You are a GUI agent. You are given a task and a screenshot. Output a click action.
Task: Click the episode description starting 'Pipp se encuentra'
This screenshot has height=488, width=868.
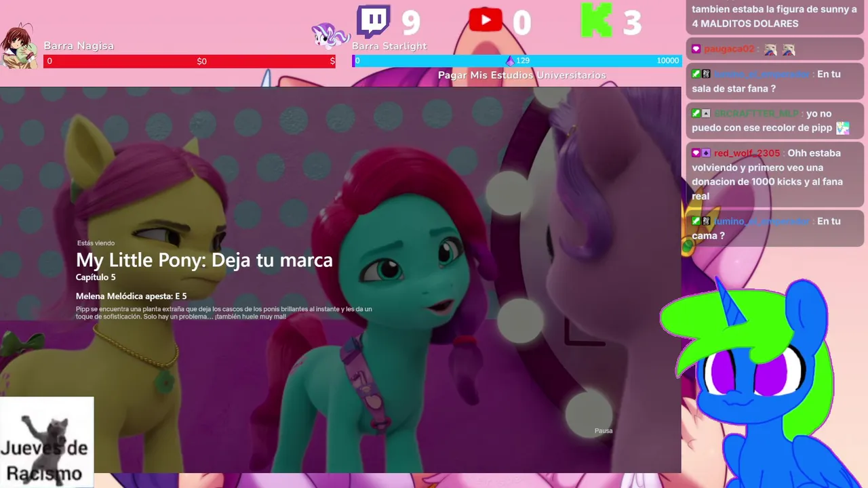tap(224, 312)
